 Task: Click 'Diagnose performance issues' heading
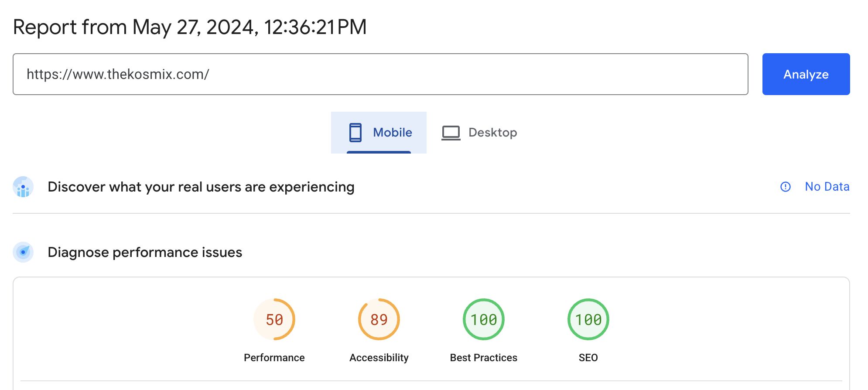145,252
